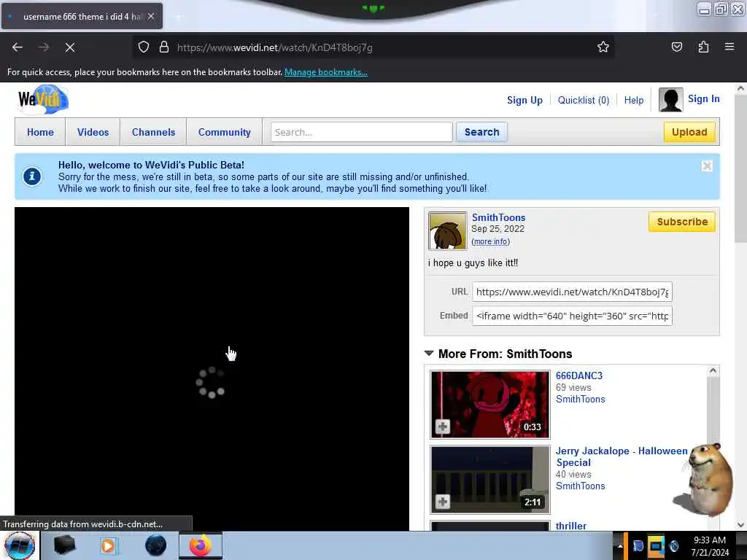This screenshot has height=560, width=747.
Task: Show hidden system tray icons arrow
Action: (620, 545)
